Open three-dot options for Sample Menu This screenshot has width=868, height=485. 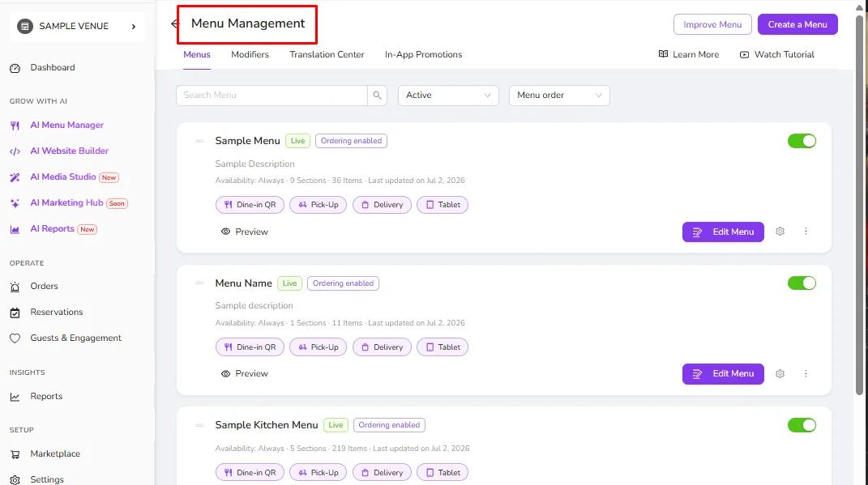tap(806, 231)
